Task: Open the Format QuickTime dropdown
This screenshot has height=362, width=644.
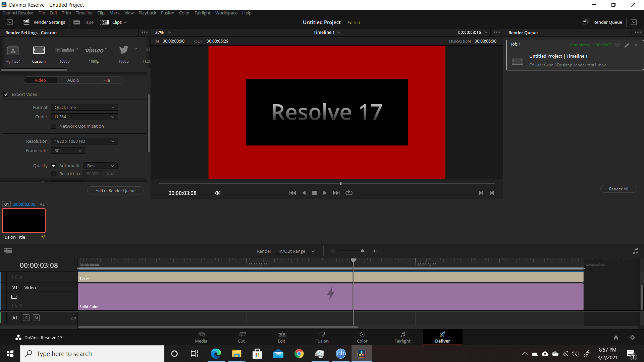Action: 85,107
